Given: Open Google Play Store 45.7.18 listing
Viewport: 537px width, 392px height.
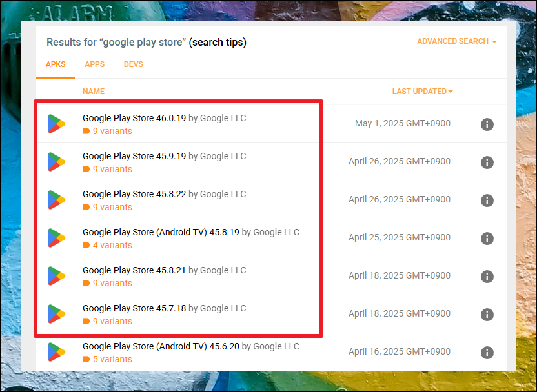Looking at the screenshot, I should [x=134, y=308].
